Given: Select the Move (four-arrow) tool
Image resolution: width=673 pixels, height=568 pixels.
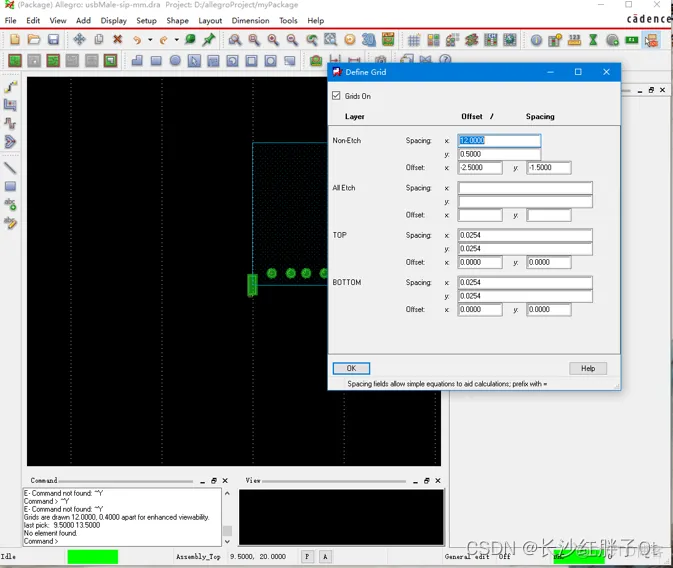Looking at the screenshot, I should tap(79, 39).
